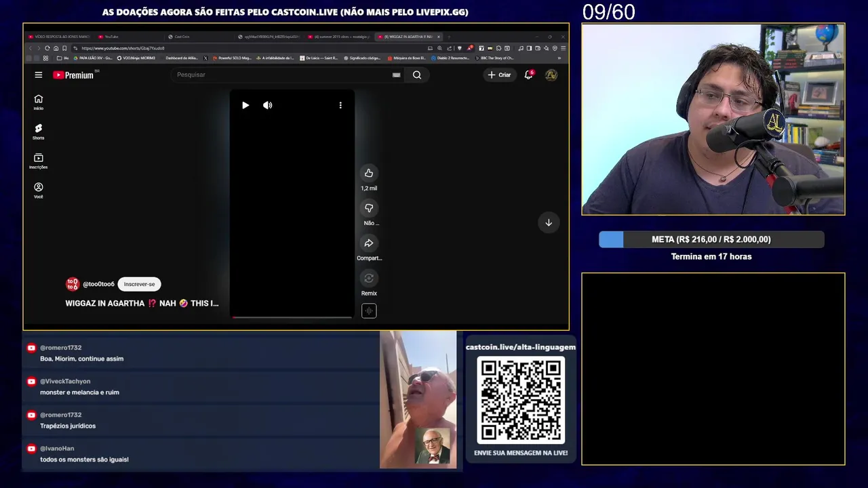Viewport: 868px width, 488px height.
Task: Open the extensions puzzle icon
Action: click(498, 48)
